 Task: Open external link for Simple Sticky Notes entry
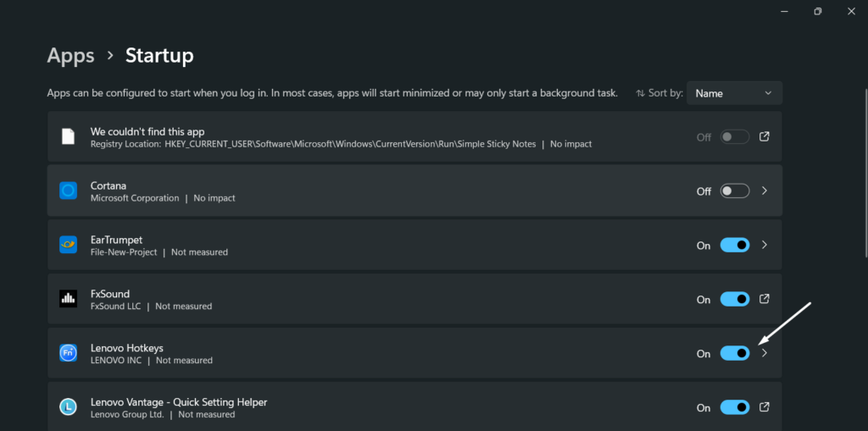765,136
